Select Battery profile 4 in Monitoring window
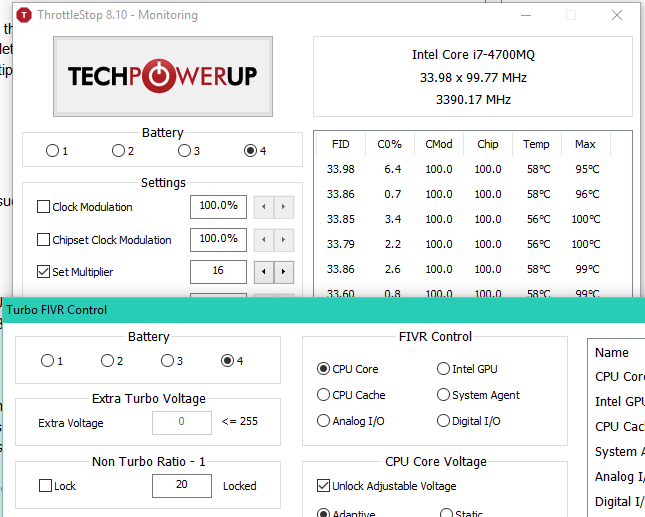Viewport: 645px width, 517px height. click(x=250, y=151)
